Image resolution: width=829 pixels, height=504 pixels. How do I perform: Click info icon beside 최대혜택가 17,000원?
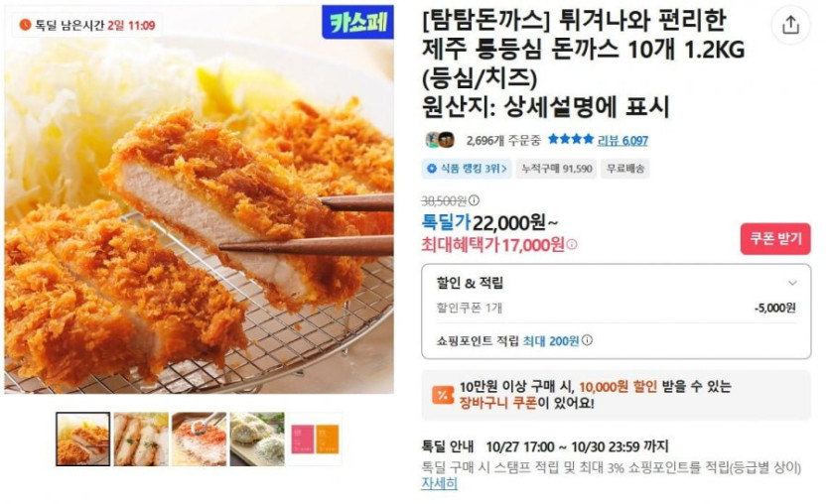572,245
